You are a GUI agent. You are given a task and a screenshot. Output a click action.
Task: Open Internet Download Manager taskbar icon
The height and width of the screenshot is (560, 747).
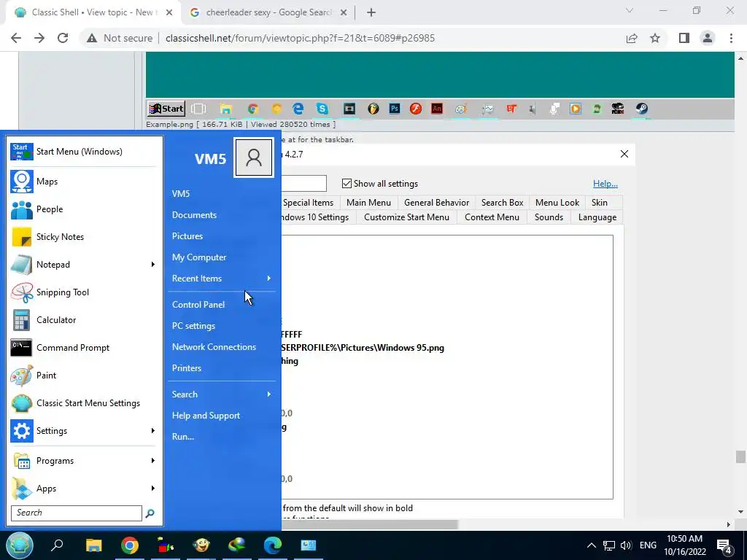click(x=237, y=545)
